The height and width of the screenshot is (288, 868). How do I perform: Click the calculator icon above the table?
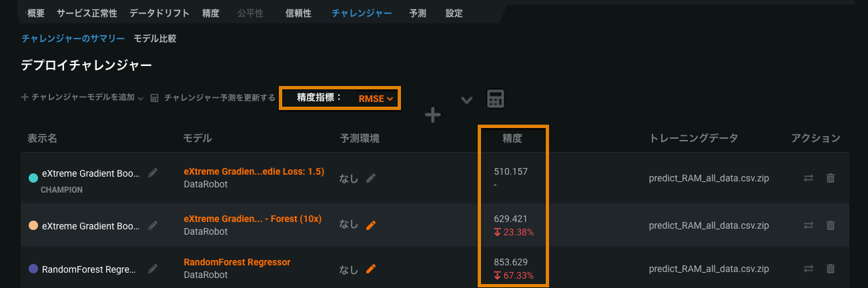(x=495, y=99)
